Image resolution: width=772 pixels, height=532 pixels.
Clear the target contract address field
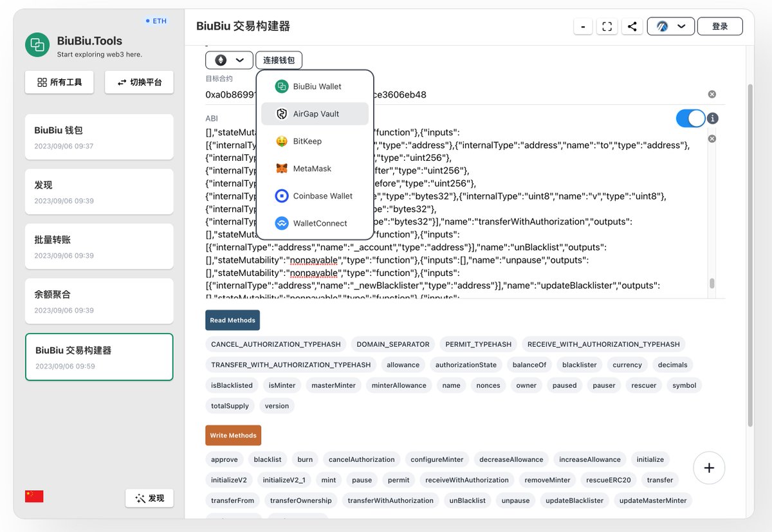pos(712,95)
